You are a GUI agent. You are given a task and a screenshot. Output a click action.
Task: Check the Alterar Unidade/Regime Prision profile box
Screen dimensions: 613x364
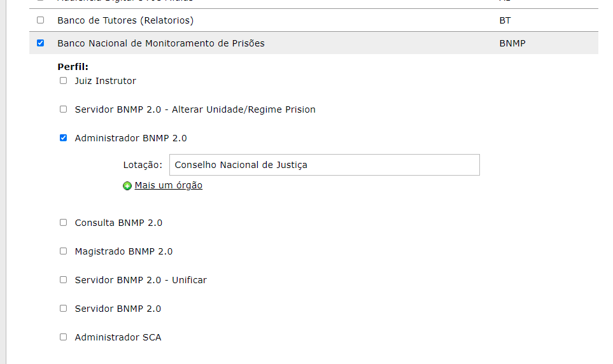[x=63, y=109]
